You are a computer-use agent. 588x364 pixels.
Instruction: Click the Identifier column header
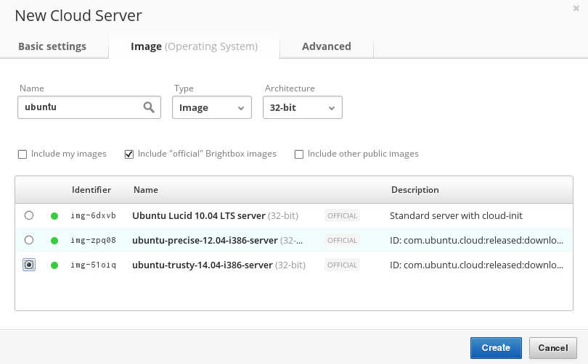pyautogui.click(x=91, y=190)
